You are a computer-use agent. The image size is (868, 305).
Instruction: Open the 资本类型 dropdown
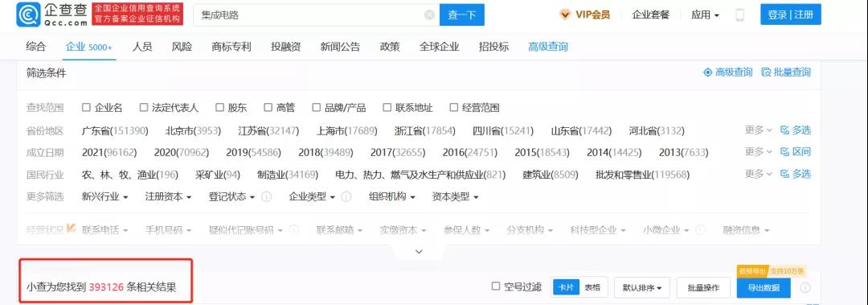[456, 196]
